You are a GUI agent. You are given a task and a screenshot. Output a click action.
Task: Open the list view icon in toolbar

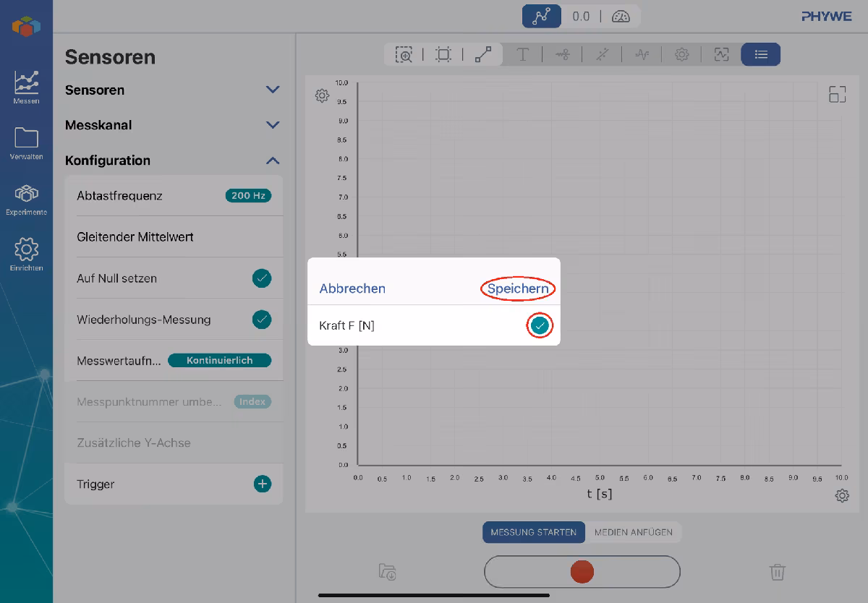(x=761, y=54)
